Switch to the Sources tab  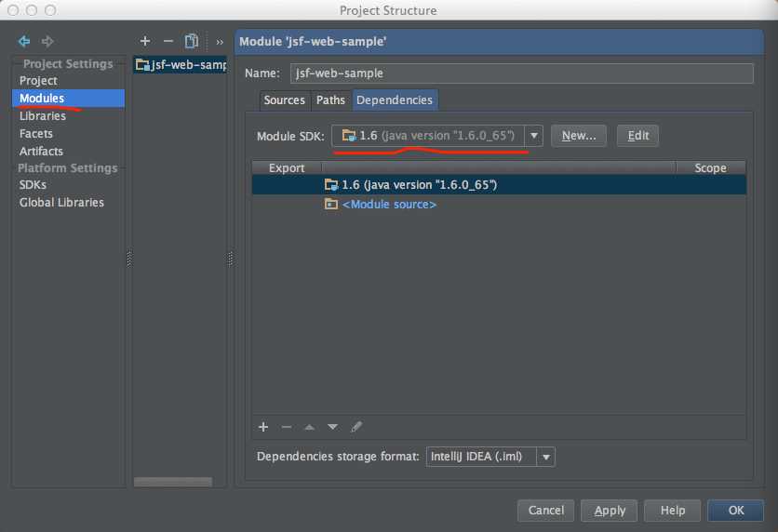click(x=285, y=100)
